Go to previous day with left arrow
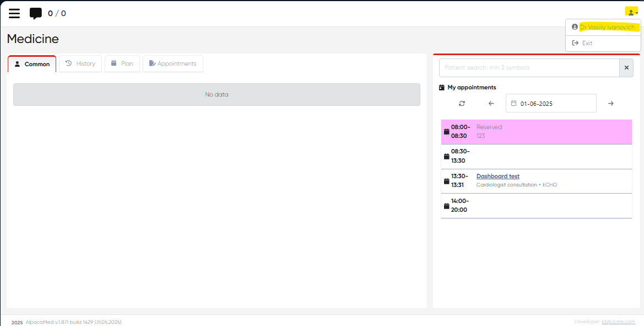 tap(491, 103)
